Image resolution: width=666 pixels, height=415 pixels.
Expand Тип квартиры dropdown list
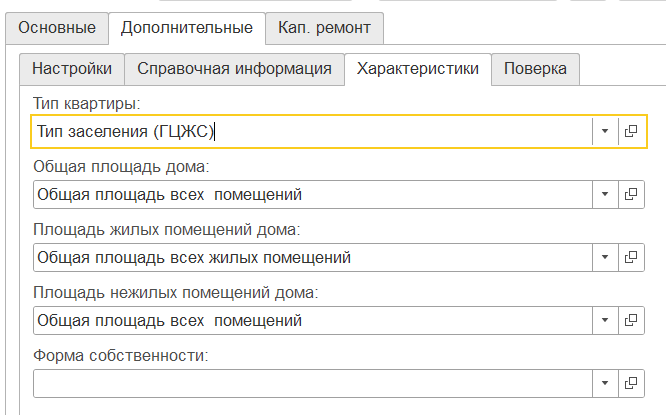click(605, 131)
